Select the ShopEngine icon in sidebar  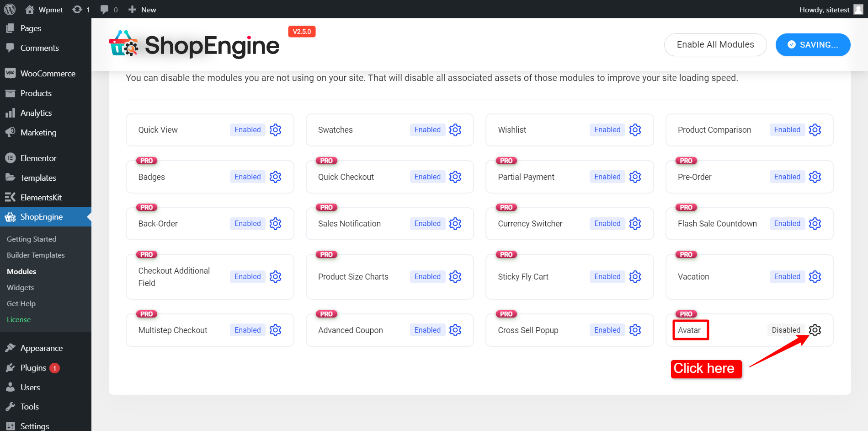pyautogui.click(x=10, y=216)
